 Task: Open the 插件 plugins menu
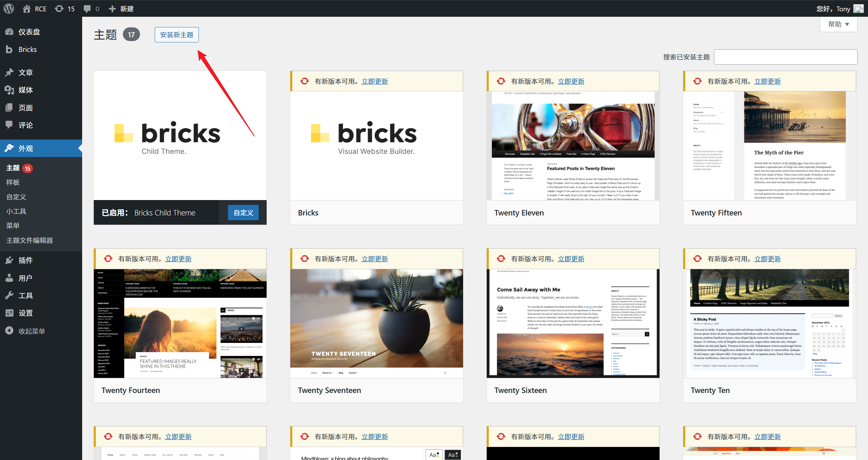[26, 260]
